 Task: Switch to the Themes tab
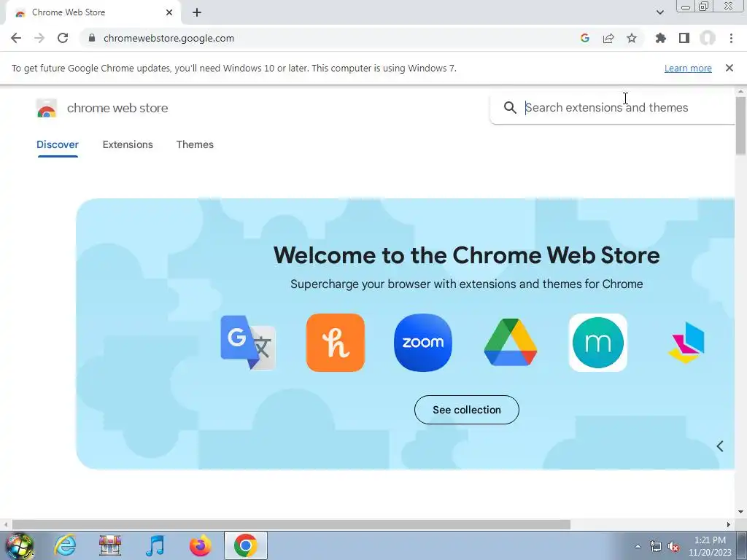tap(195, 145)
